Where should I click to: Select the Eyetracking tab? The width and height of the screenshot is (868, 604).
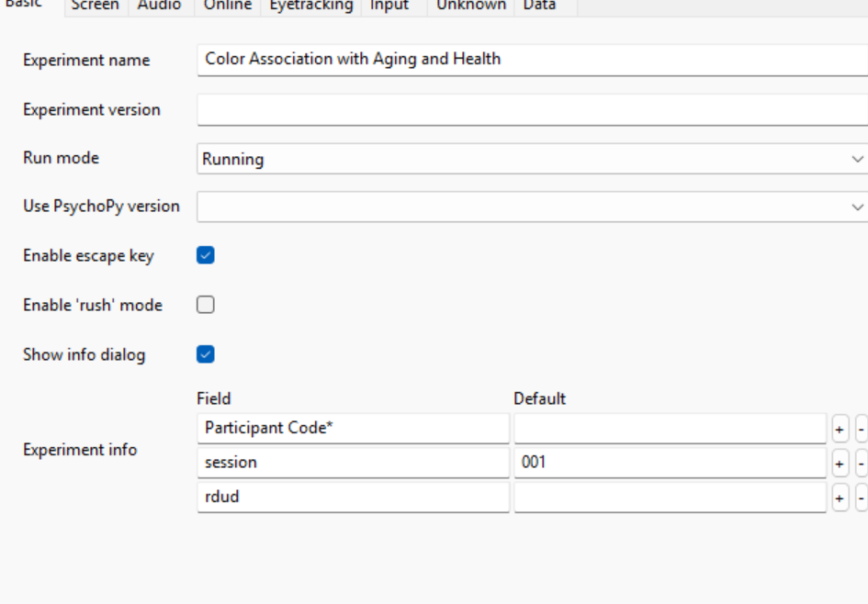(310, 6)
